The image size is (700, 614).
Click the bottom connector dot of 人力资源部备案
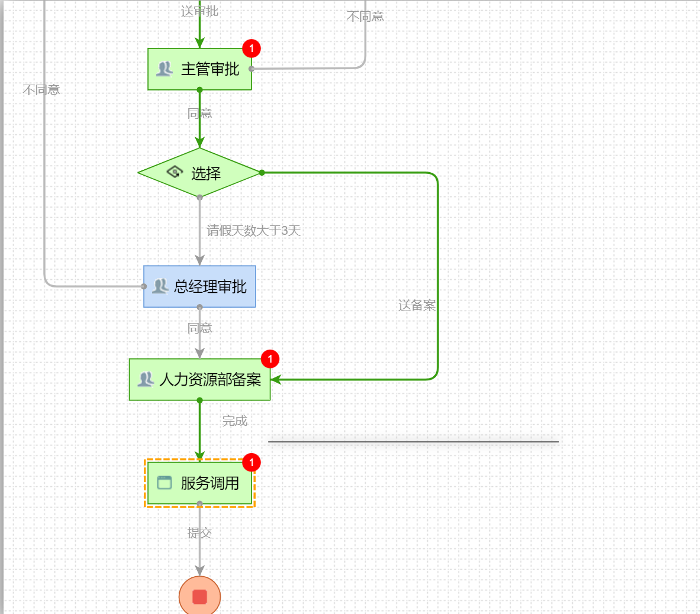[199, 400]
